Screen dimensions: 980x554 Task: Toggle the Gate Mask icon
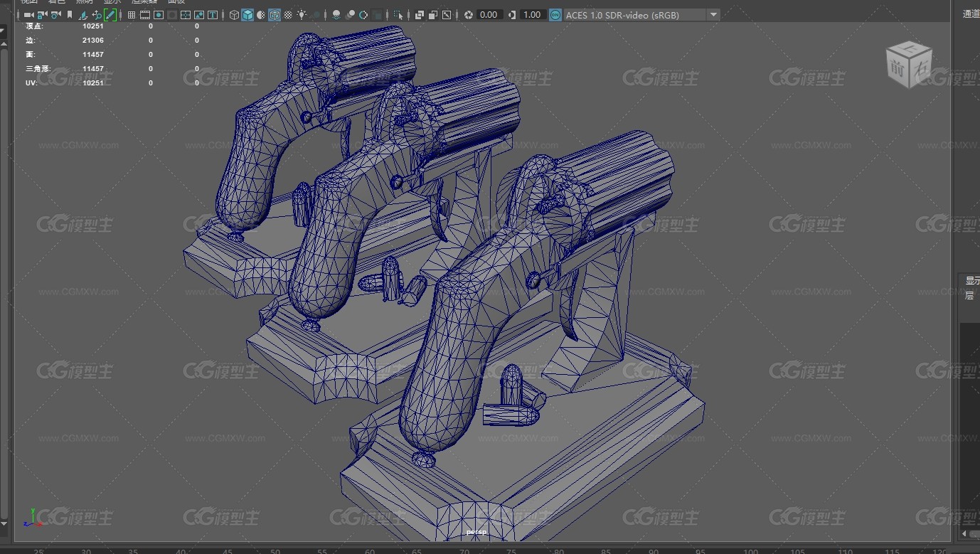(x=172, y=14)
